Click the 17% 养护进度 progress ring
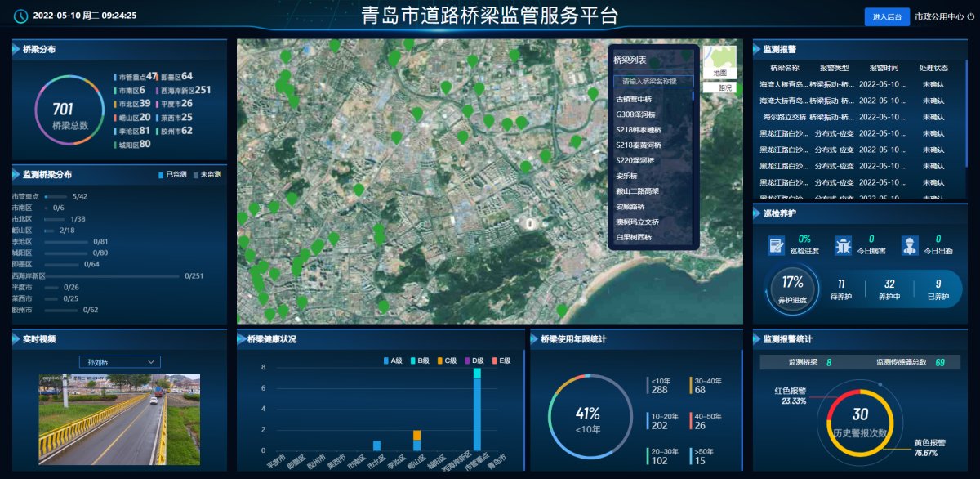The width and height of the screenshot is (980, 479). tap(792, 288)
